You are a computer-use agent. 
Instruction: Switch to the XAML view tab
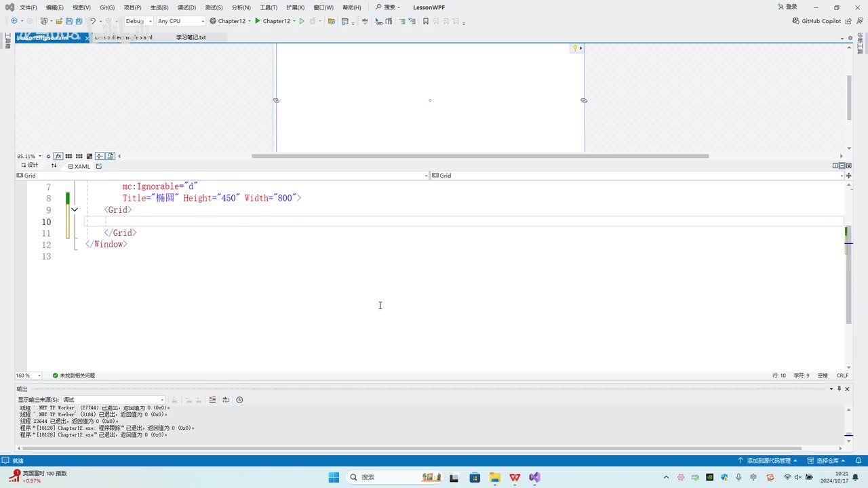pyautogui.click(x=79, y=166)
